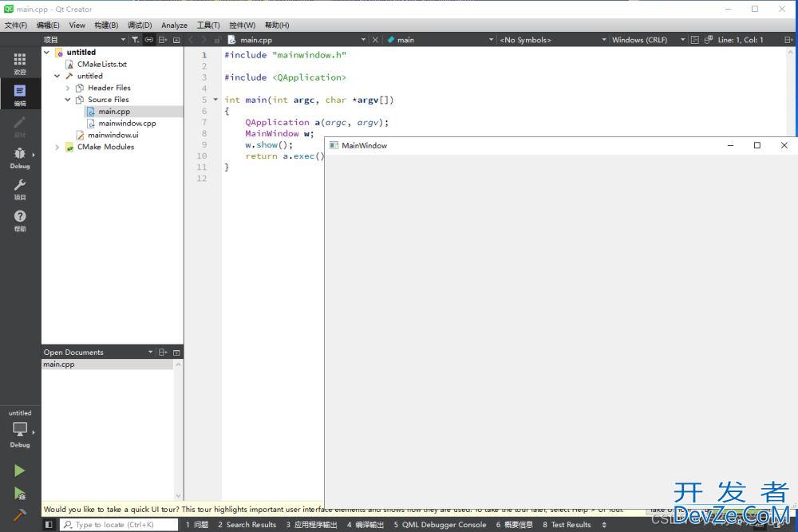Open the Welcome mode in the sidebar
The width and height of the screenshot is (798, 532).
[x=20, y=63]
